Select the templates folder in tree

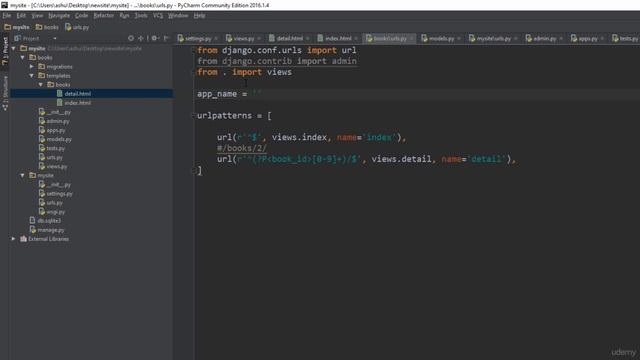pos(54,76)
